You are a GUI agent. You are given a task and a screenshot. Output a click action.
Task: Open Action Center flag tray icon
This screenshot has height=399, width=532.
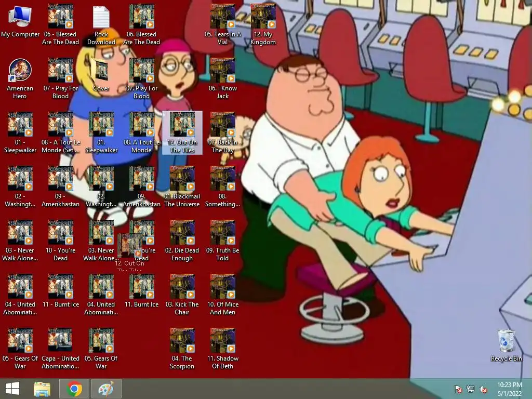click(458, 389)
